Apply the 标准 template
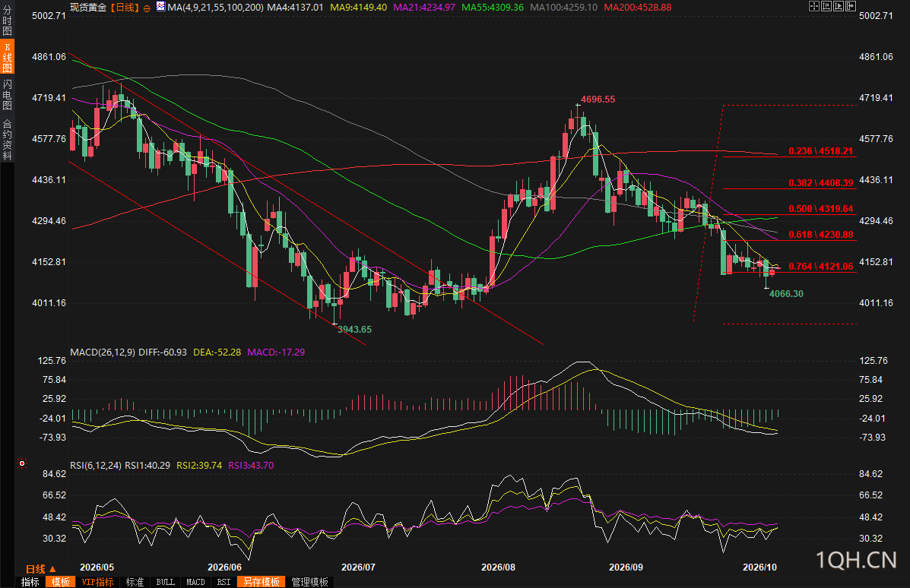This screenshot has height=588, width=910. pos(135,582)
